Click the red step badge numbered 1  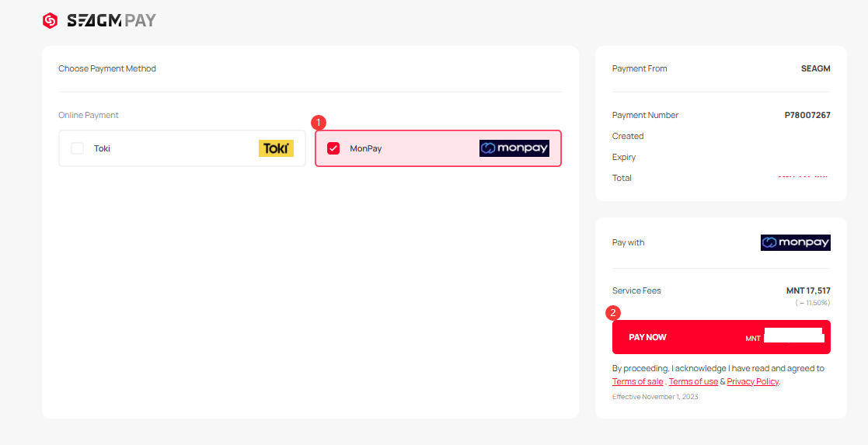[318, 123]
